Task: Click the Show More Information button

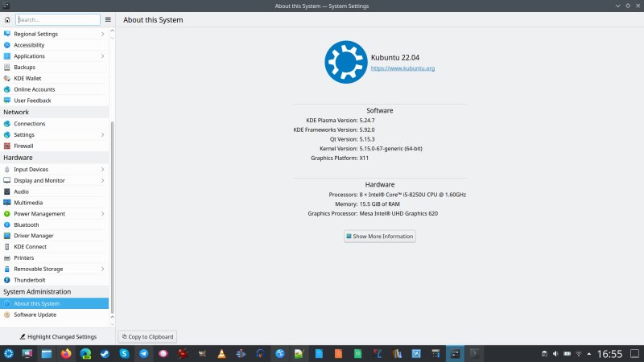Action: click(379, 237)
